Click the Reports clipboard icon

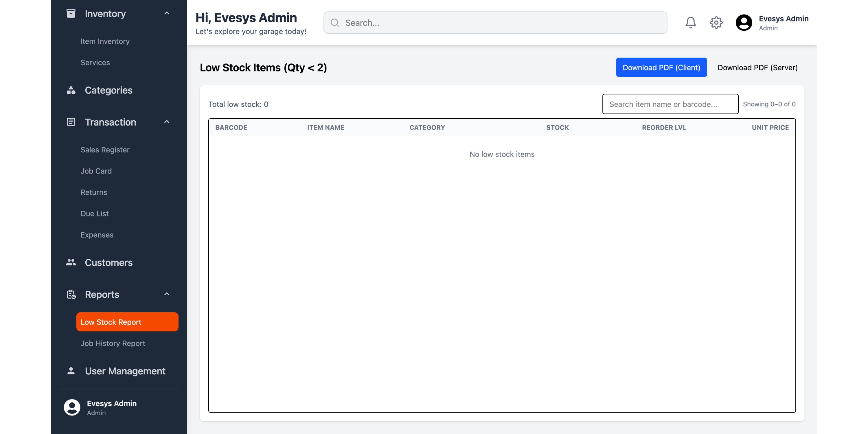pos(71,294)
